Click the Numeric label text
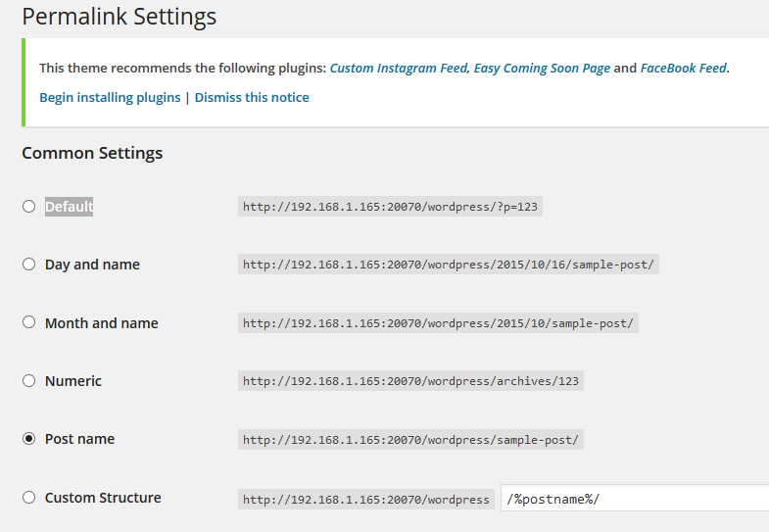 click(x=73, y=381)
